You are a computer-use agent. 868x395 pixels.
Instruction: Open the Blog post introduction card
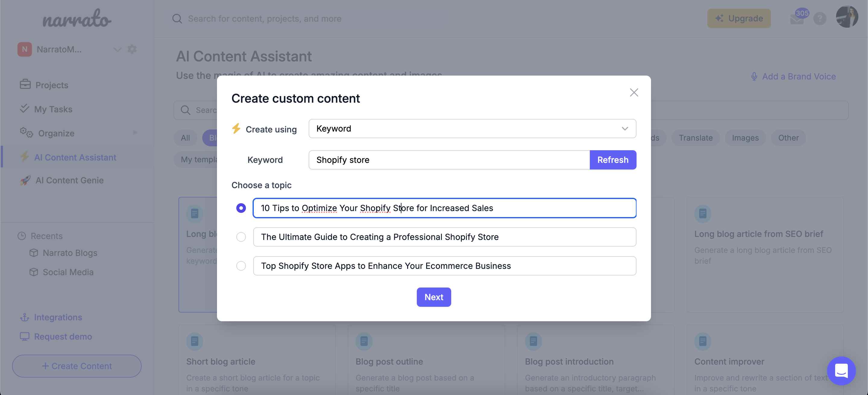pos(596,360)
